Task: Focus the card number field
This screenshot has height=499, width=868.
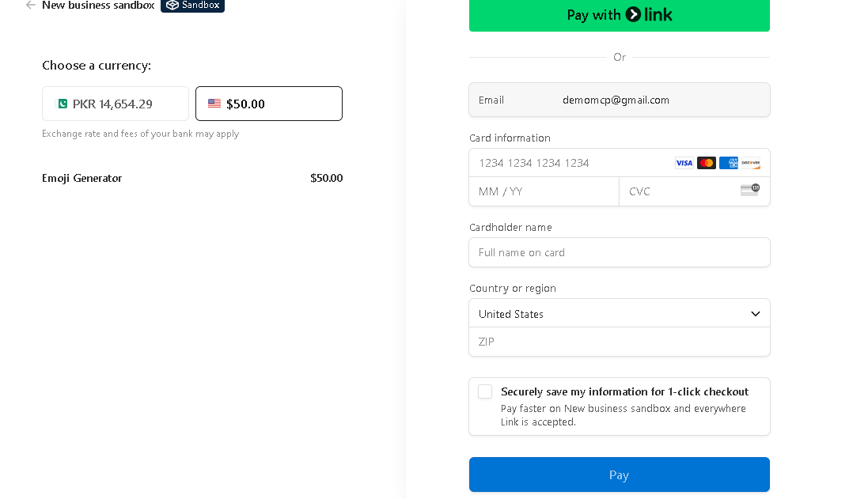Action: pyautogui.click(x=570, y=163)
